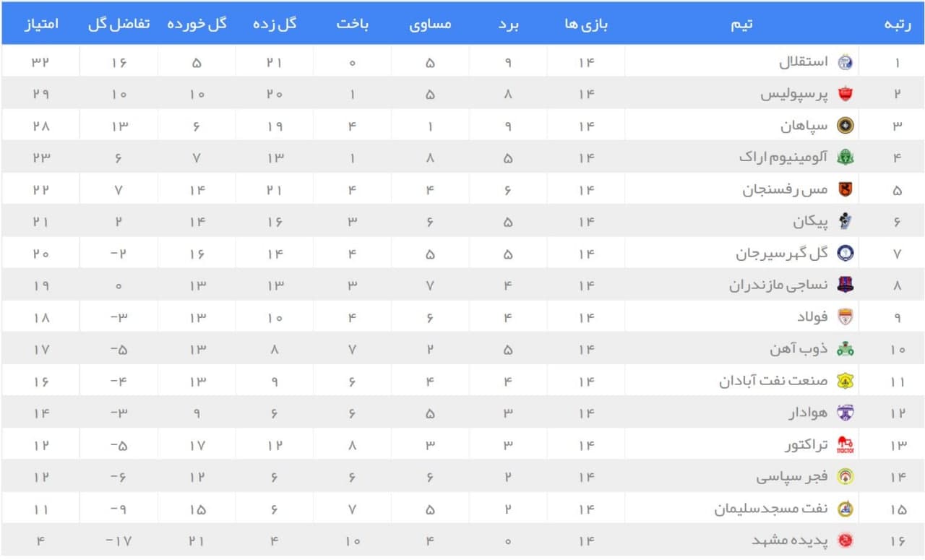Click the Tractor club logo icon
Viewport: 925px width, 560px height.
(x=845, y=445)
